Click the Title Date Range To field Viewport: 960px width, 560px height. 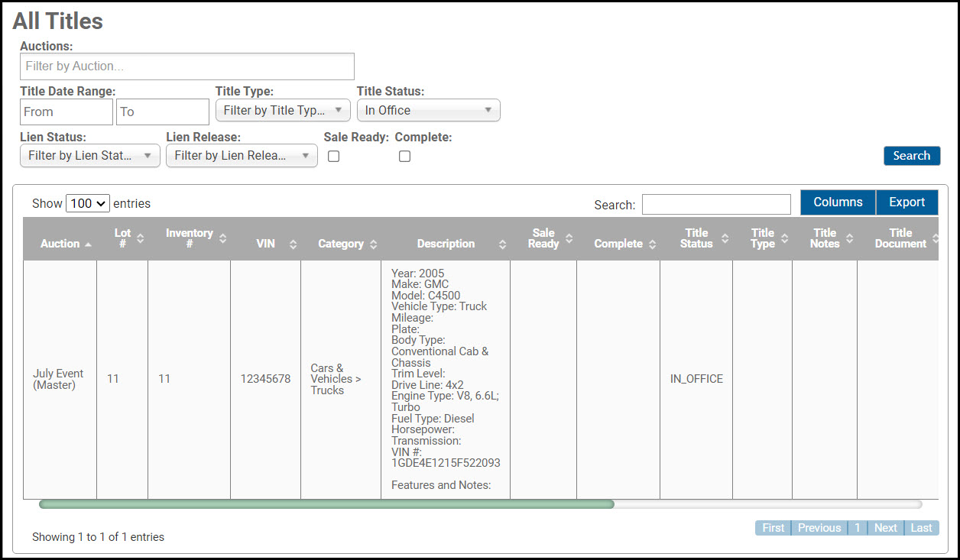point(163,112)
